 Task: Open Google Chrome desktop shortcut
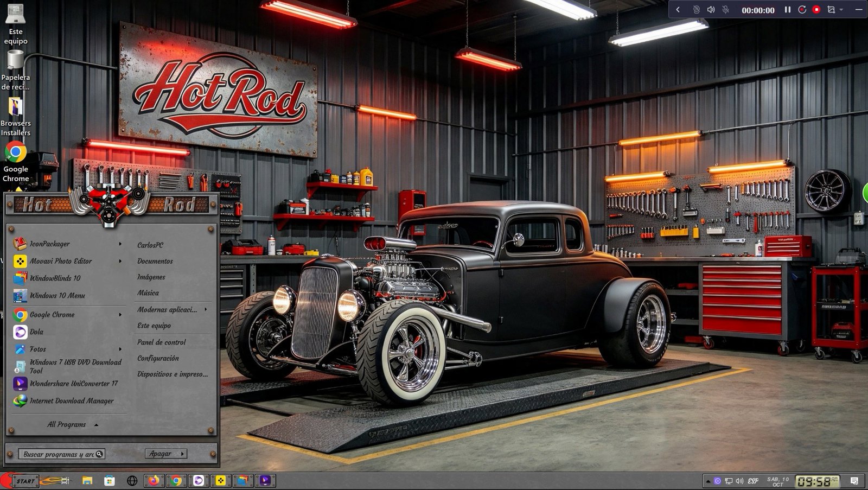(x=16, y=162)
